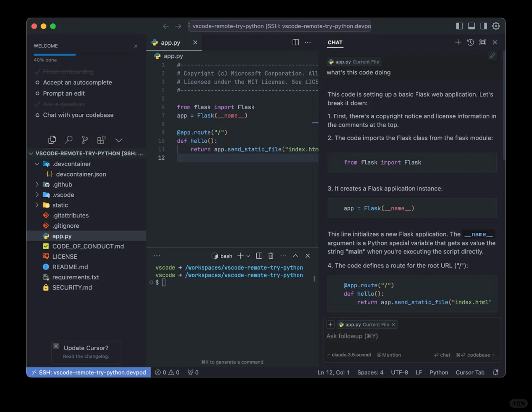Go back with the left arrow
This screenshot has height=412, width=532.
pyautogui.click(x=166, y=26)
